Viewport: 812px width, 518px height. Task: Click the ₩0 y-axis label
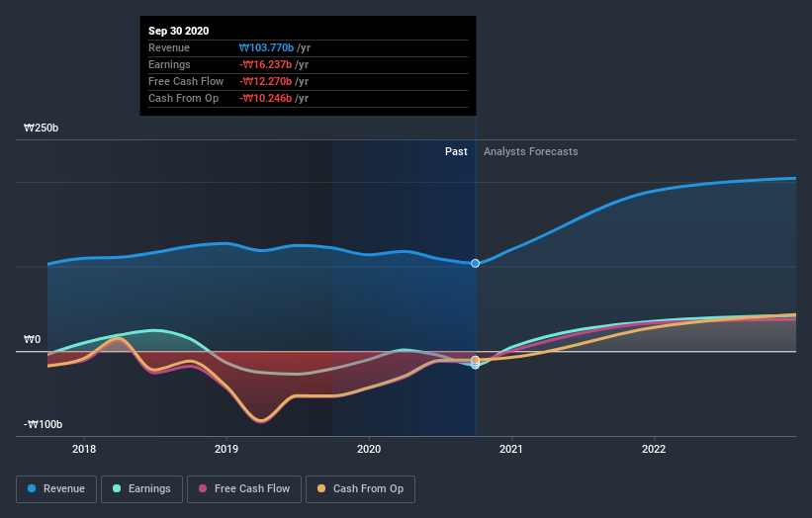coord(32,339)
